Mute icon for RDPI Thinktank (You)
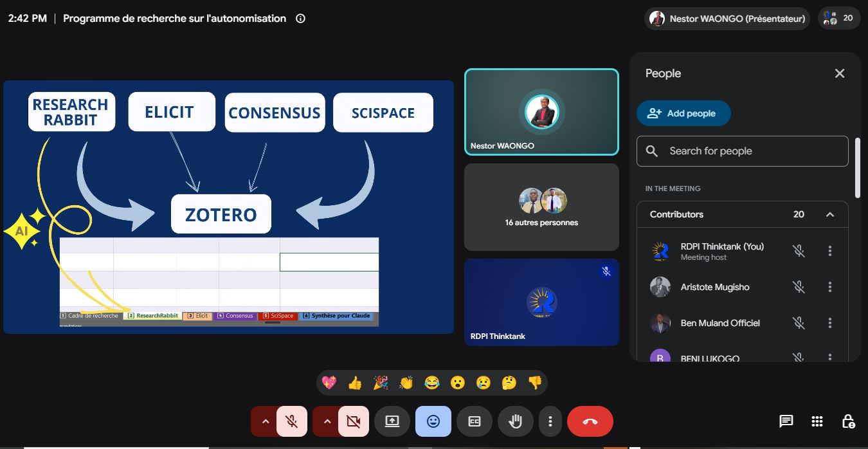Screen dimensions: 868x449 click(799, 251)
